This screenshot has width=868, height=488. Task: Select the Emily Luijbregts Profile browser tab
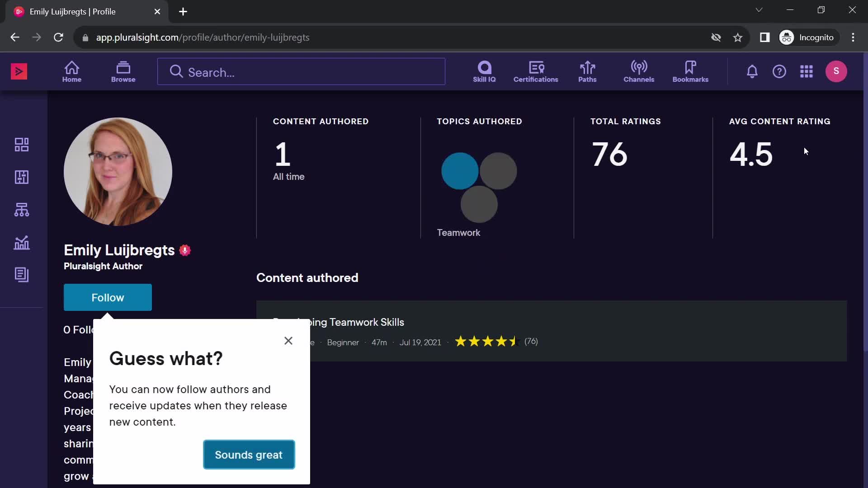click(87, 12)
